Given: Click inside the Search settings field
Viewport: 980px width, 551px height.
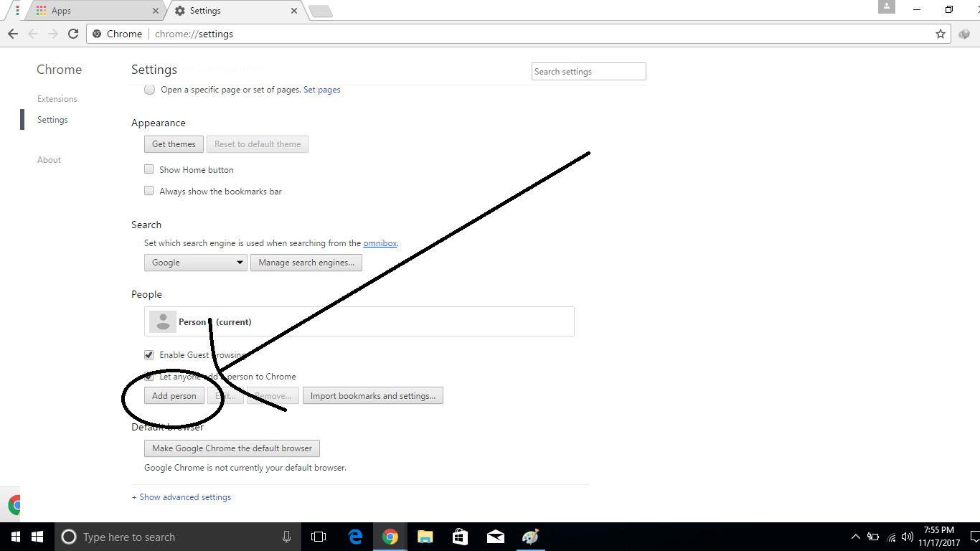Looking at the screenshot, I should pyautogui.click(x=588, y=71).
